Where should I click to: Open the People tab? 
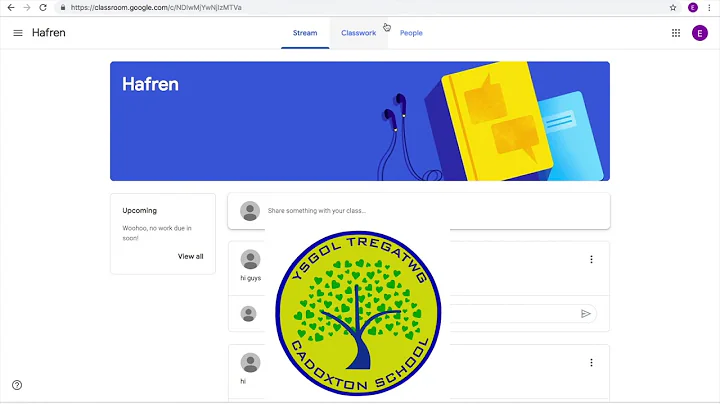click(411, 33)
